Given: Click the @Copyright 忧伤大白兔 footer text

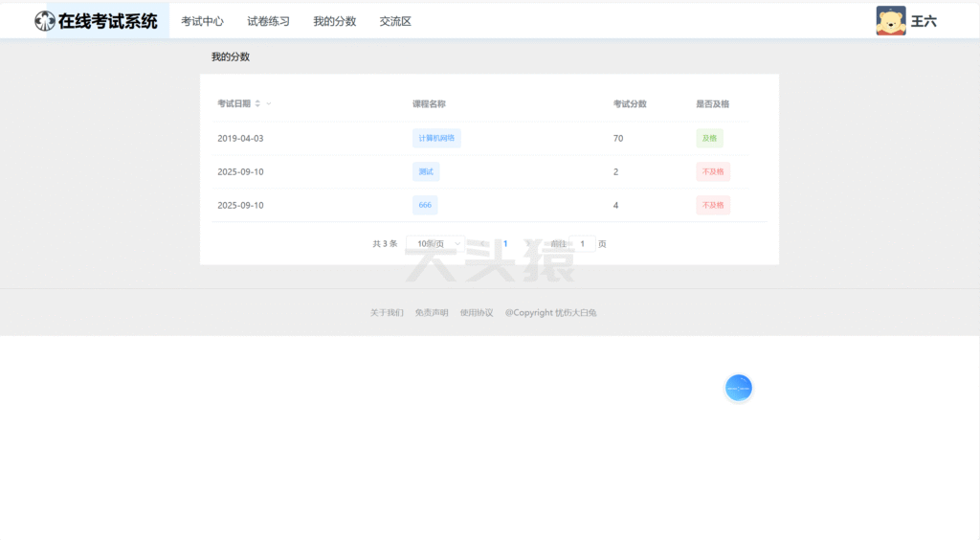Looking at the screenshot, I should tap(550, 312).
